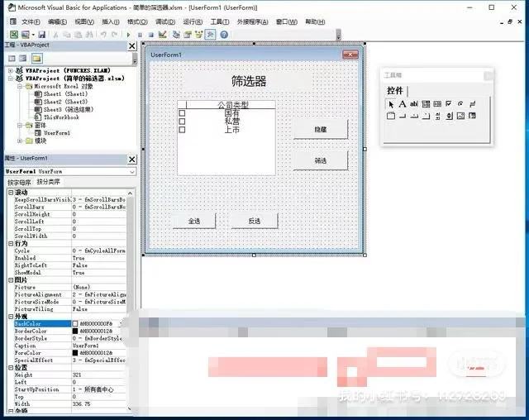Open Object Browser toolbar icon
This screenshot has height=420, width=529.
click(198, 35)
